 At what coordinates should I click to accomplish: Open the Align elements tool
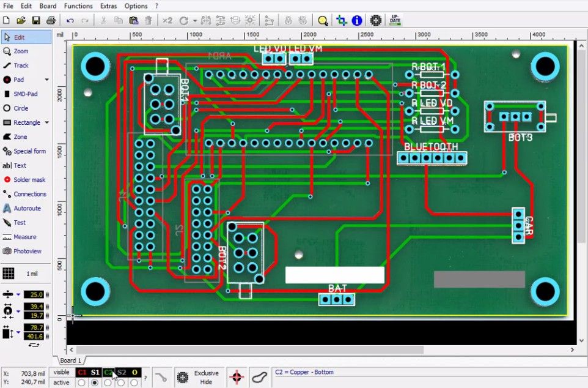235,20
